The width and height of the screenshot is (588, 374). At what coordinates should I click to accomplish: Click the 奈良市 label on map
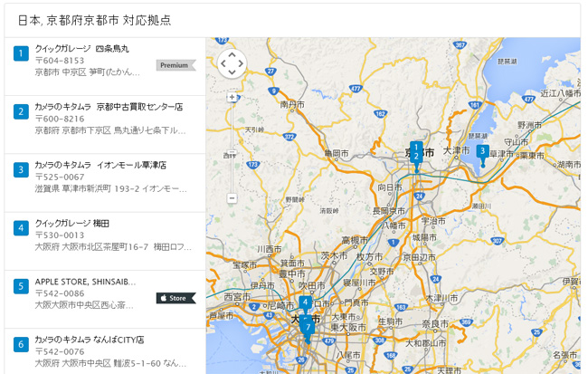pos(435,323)
